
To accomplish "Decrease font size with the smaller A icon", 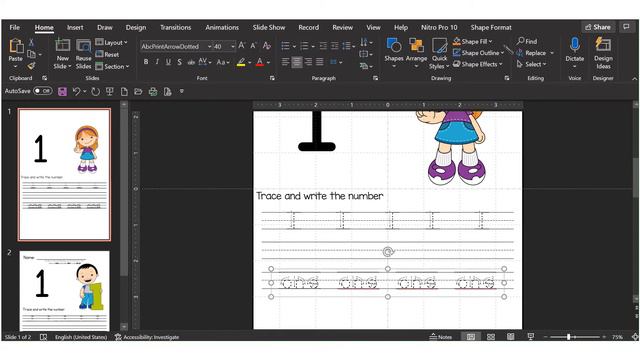I will coord(253,46).
